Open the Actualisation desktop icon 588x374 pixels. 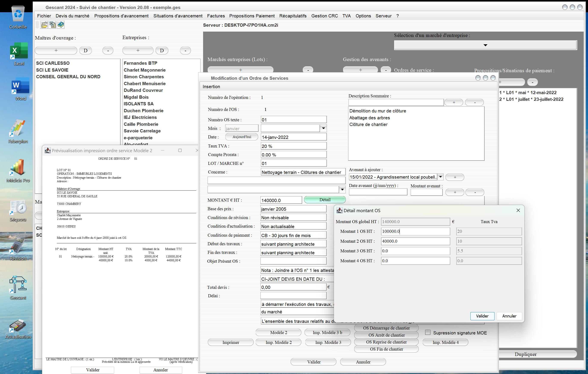tap(18, 329)
